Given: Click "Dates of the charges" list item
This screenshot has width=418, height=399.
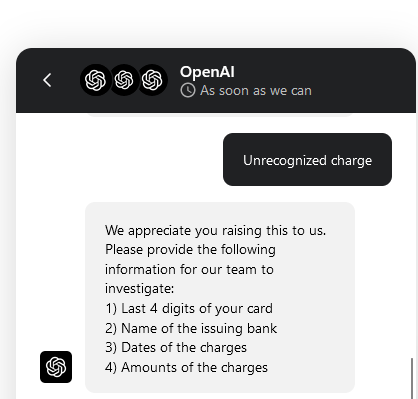Looking at the screenshot, I should 184,348.
